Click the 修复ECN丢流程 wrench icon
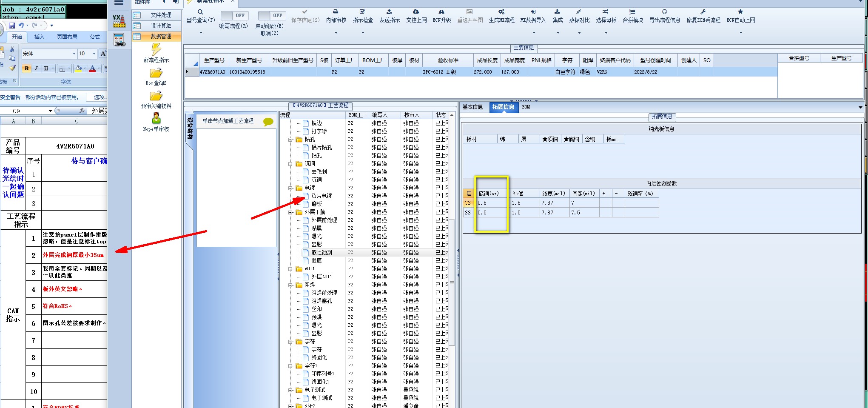Image resolution: width=868 pixels, height=408 pixels. [x=703, y=12]
